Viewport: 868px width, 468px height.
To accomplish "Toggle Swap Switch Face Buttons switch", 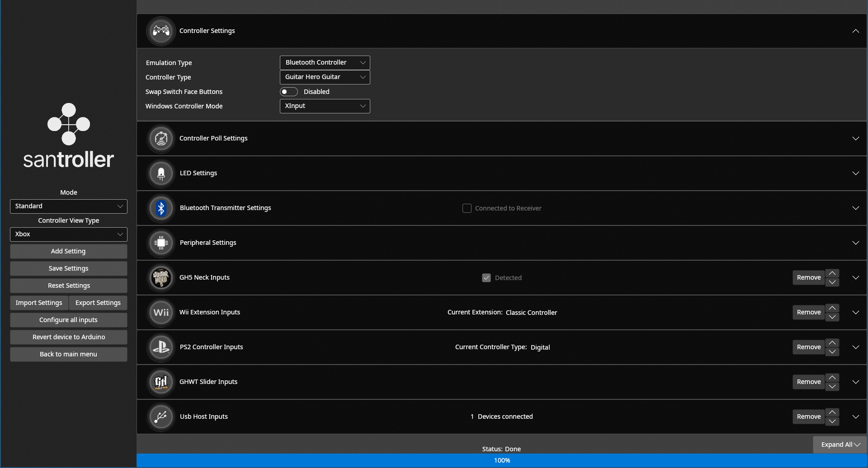I will (x=289, y=92).
